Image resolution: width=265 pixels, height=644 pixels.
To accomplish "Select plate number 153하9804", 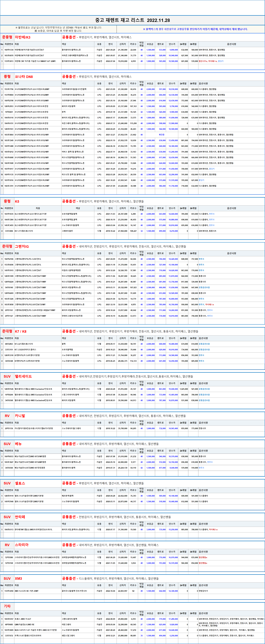I will pyautogui.click(x=9, y=95).
